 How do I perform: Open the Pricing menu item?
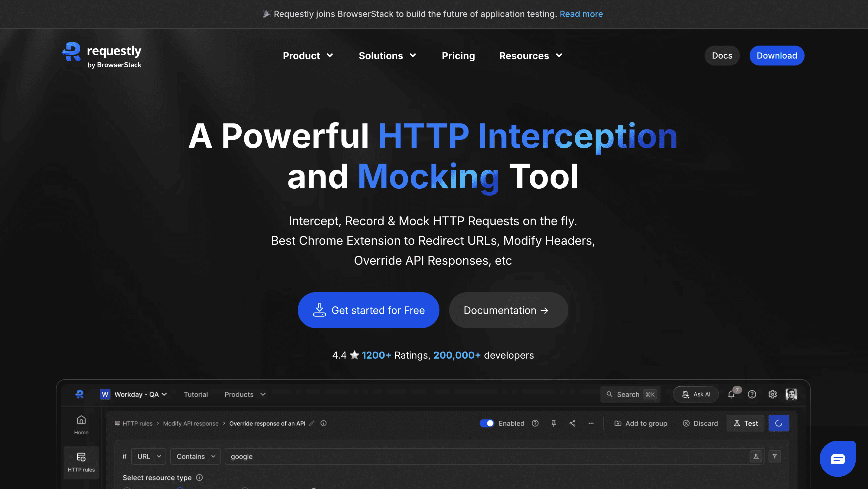pyautogui.click(x=458, y=56)
